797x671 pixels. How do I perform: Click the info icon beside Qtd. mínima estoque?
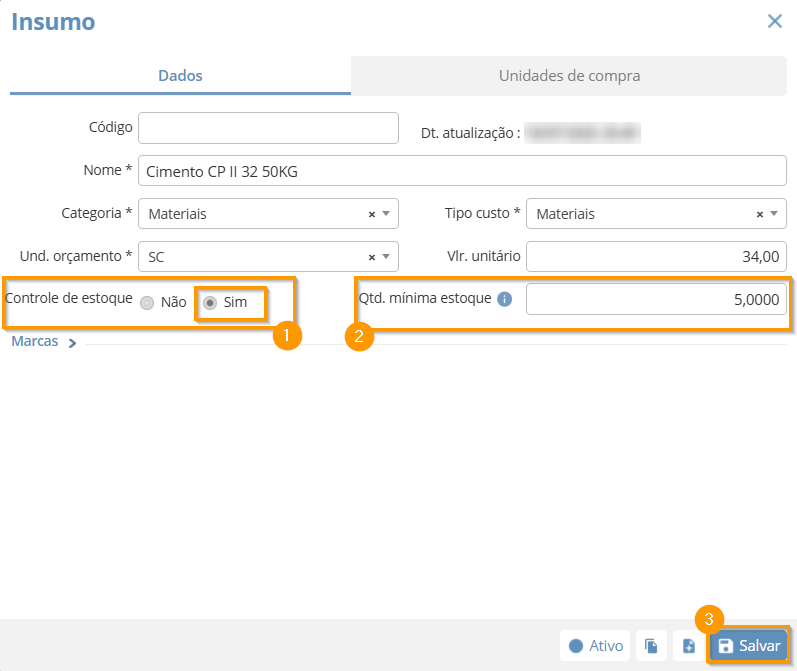pyautogui.click(x=504, y=299)
